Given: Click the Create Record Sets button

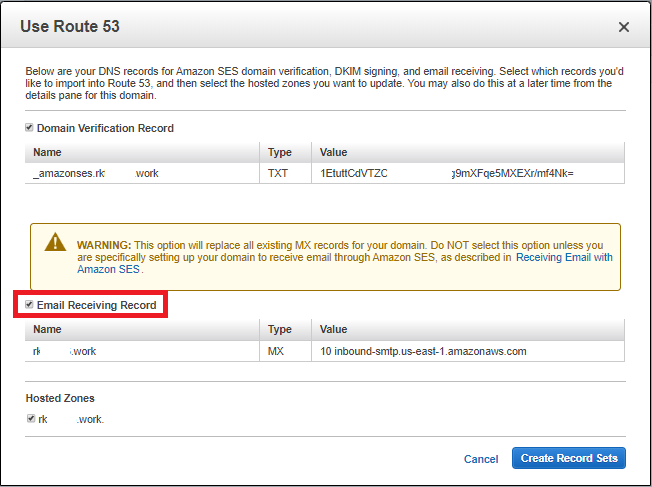Looking at the screenshot, I should (568, 458).
